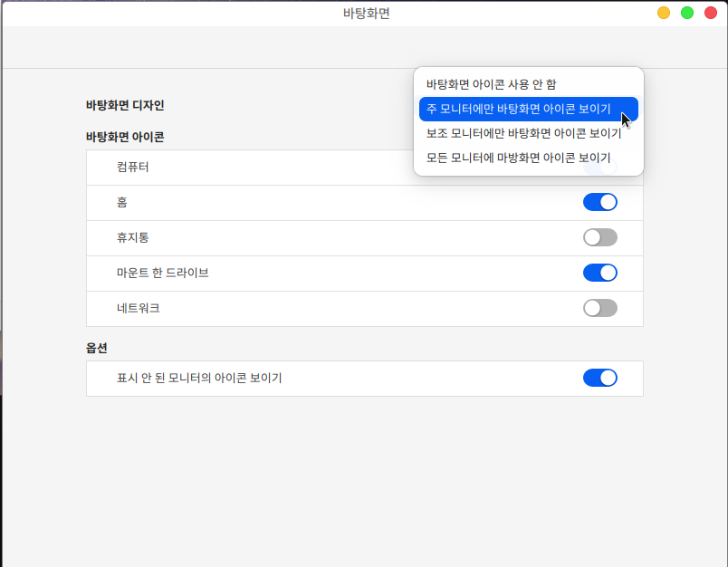Click the 마운트 한 드라이브 row label
Screen dimensions: 728x567
[163, 273]
